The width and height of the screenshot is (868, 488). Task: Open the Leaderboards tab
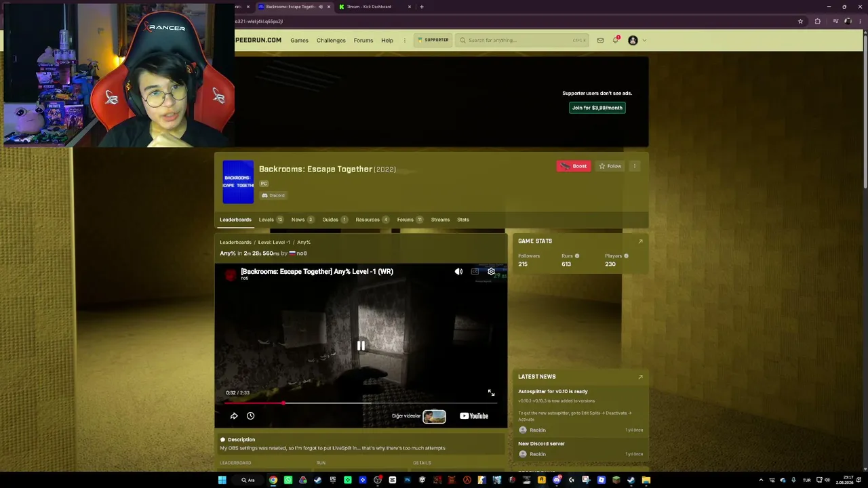pos(235,220)
